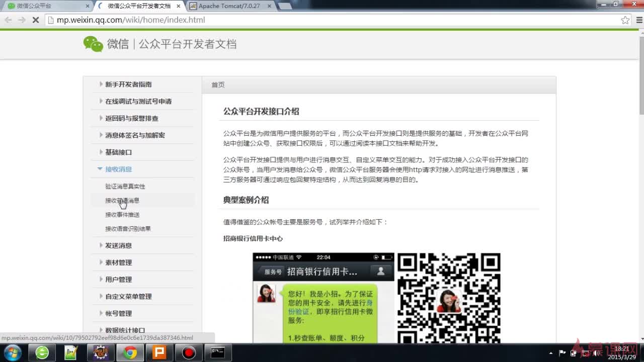The image size is (644, 362).
Task: Expand the 帐号管理 section
Action: pyautogui.click(x=118, y=314)
